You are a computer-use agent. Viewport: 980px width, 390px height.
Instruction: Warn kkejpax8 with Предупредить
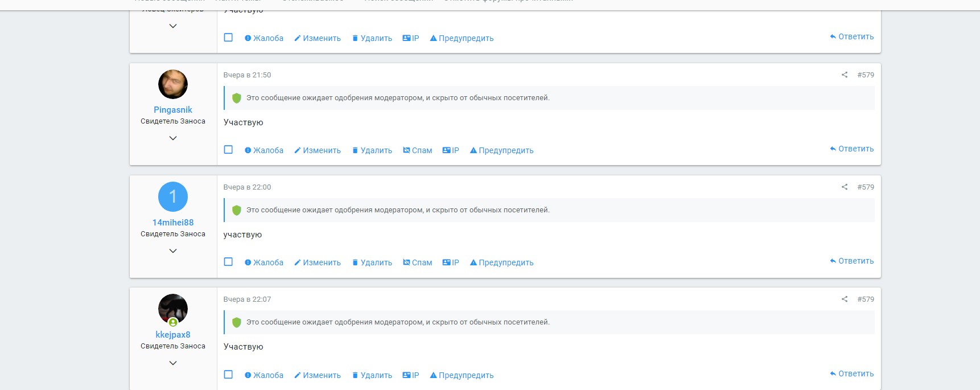coord(462,375)
